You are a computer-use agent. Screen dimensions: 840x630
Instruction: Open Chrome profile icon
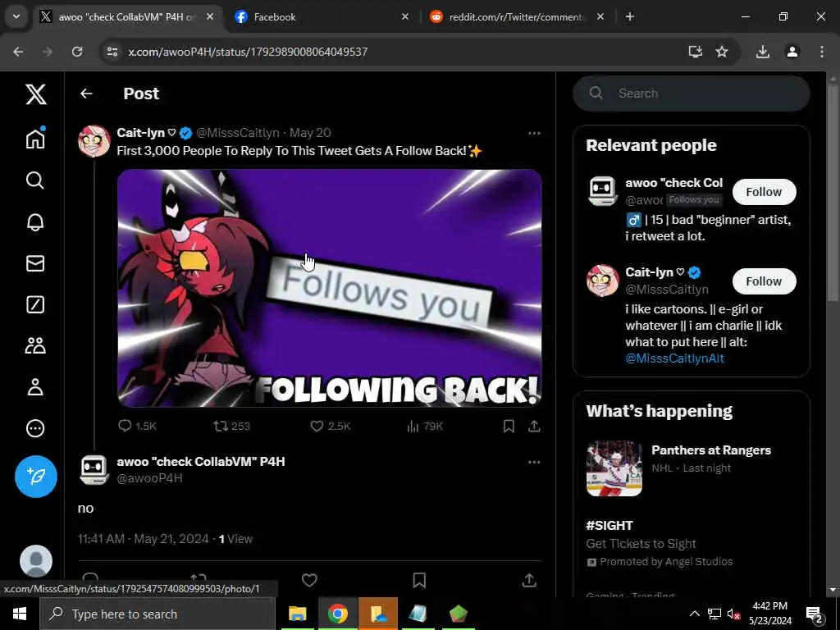point(792,52)
